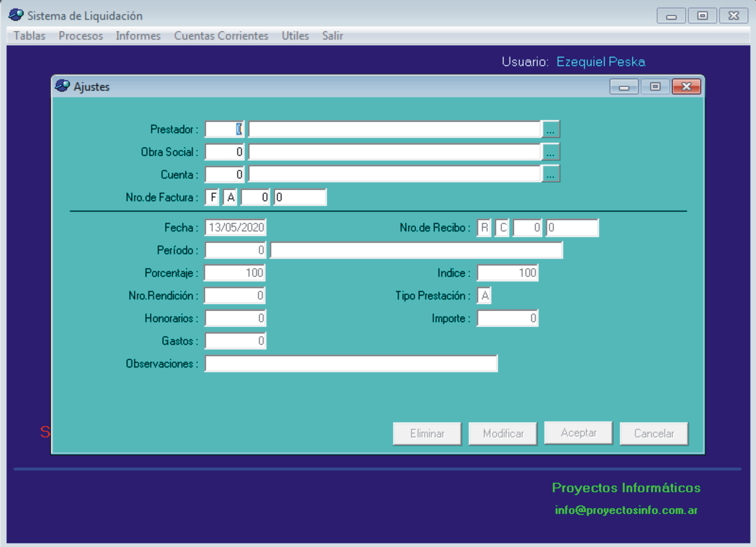Click the Porcentaje field
Viewport: 756px width, 547px height.
click(x=235, y=273)
